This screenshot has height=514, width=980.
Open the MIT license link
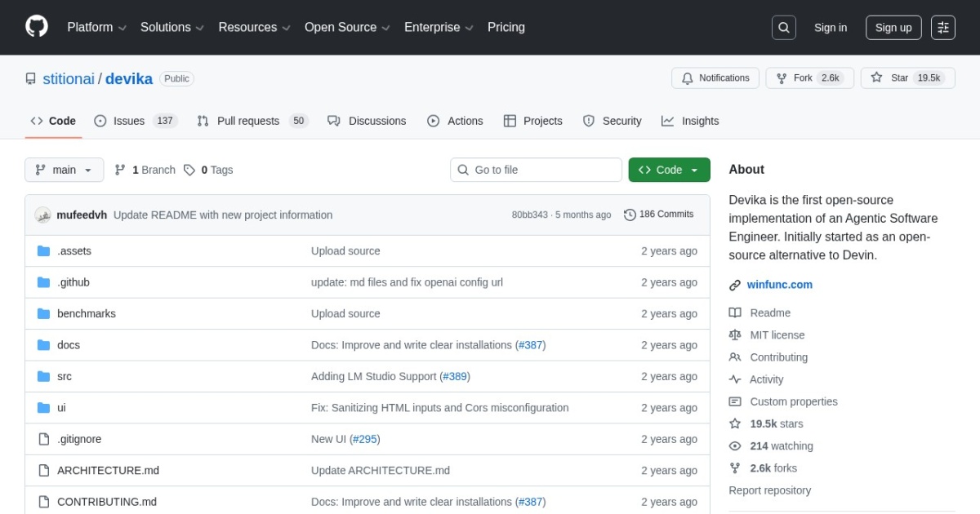(777, 335)
